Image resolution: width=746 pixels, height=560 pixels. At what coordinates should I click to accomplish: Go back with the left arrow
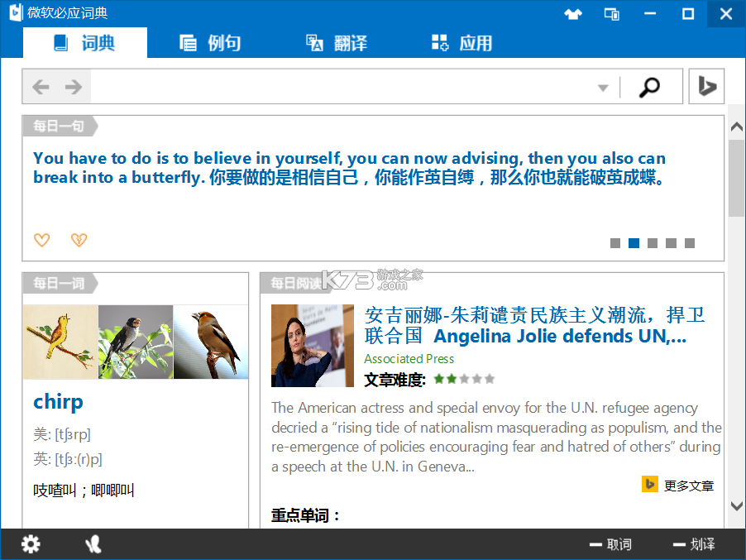click(x=41, y=87)
